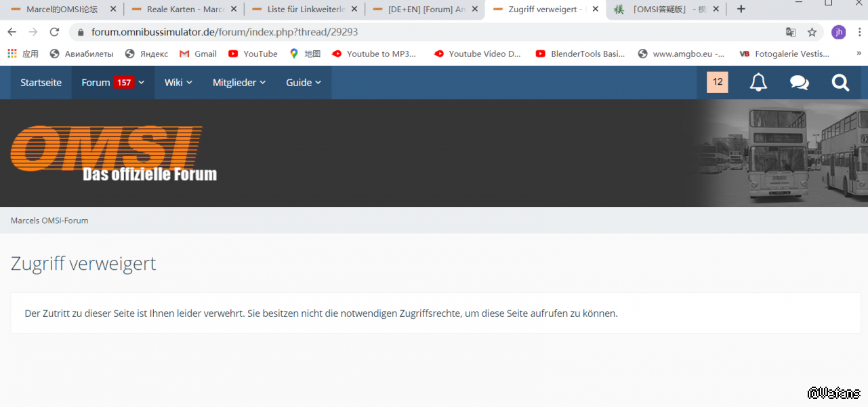
Task: Open the Яндекс bookmark
Action: point(146,54)
